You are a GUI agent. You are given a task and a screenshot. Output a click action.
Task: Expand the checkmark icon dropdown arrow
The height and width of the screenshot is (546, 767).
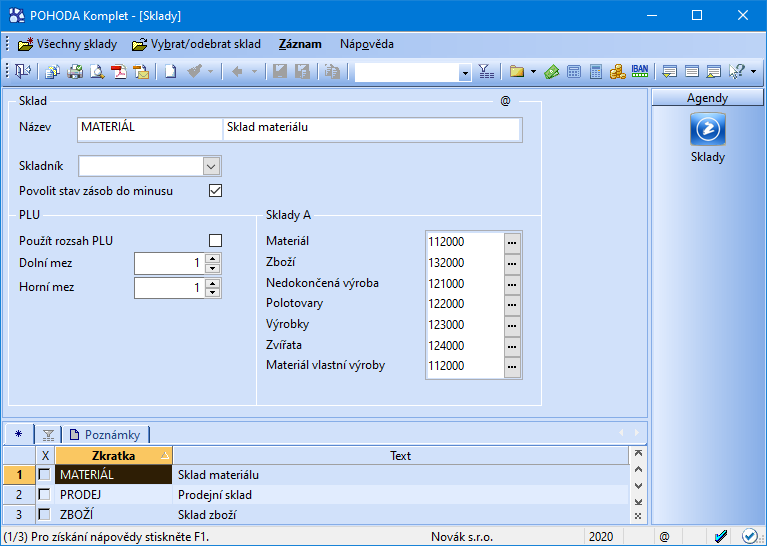click(x=210, y=72)
